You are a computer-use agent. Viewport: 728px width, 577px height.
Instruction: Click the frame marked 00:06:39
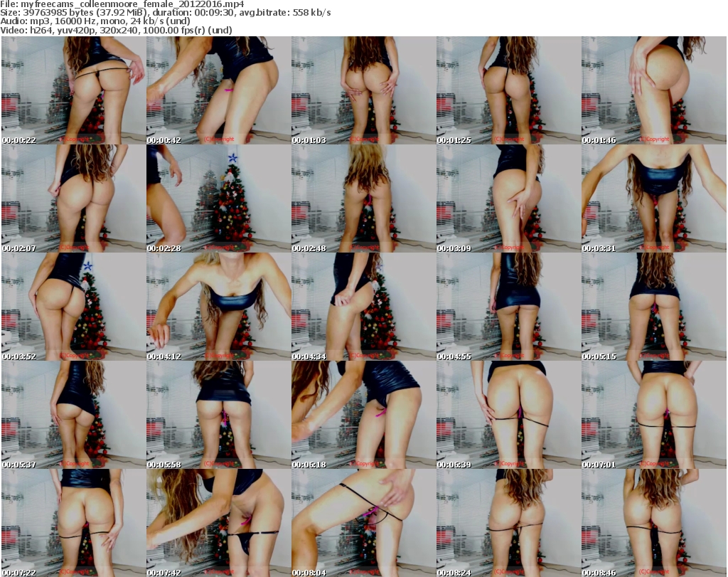pos(508,415)
